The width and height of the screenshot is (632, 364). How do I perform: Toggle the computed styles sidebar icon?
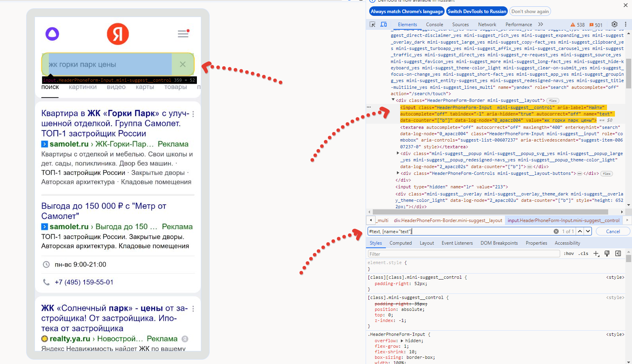pyautogui.click(x=618, y=254)
